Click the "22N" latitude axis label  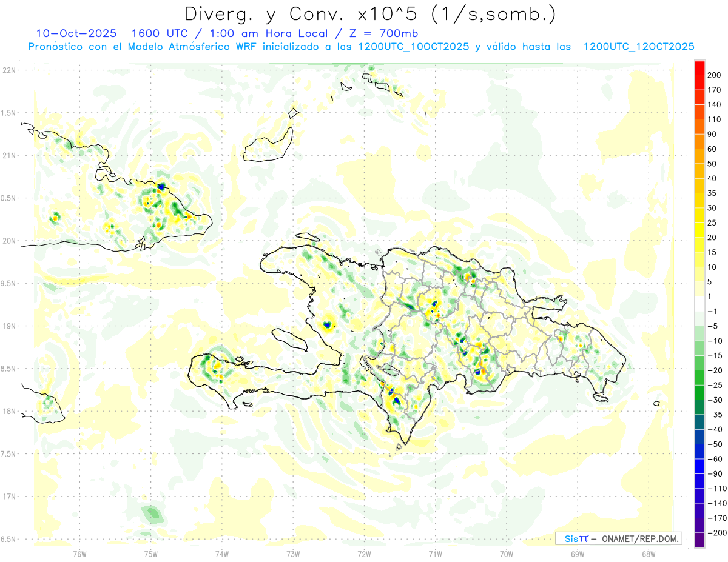coord(8,70)
